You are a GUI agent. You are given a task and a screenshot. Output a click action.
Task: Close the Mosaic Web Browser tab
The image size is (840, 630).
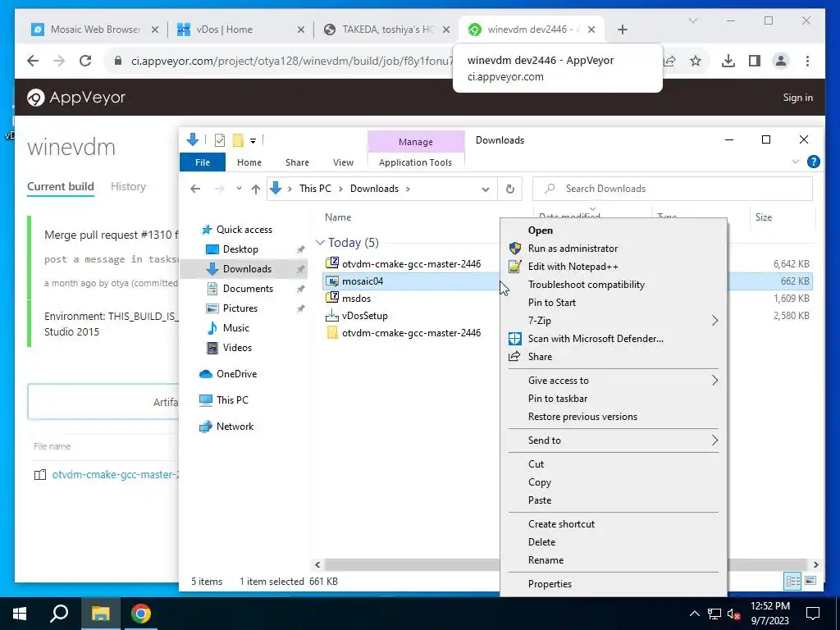(x=155, y=30)
